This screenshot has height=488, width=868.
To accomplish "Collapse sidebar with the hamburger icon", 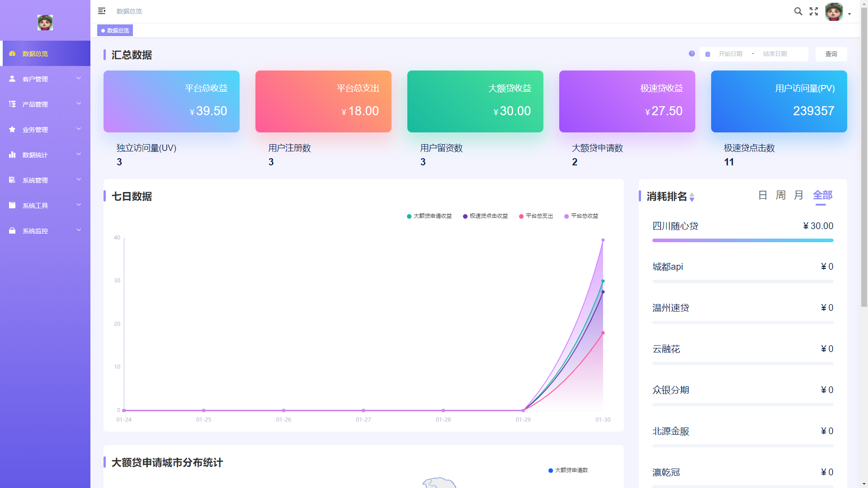I will click(x=102, y=11).
